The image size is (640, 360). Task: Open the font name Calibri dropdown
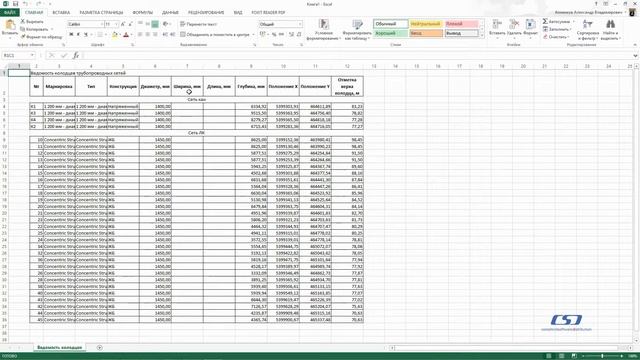click(101, 24)
